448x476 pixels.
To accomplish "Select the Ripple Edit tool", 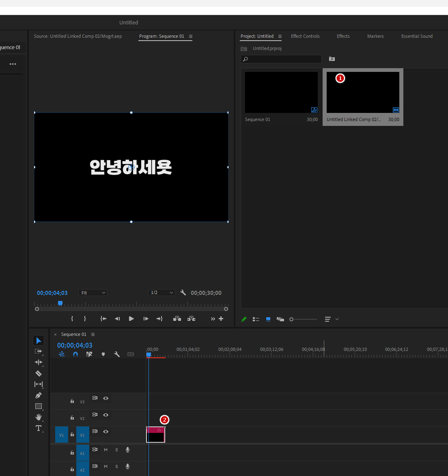I will coord(39,362).
